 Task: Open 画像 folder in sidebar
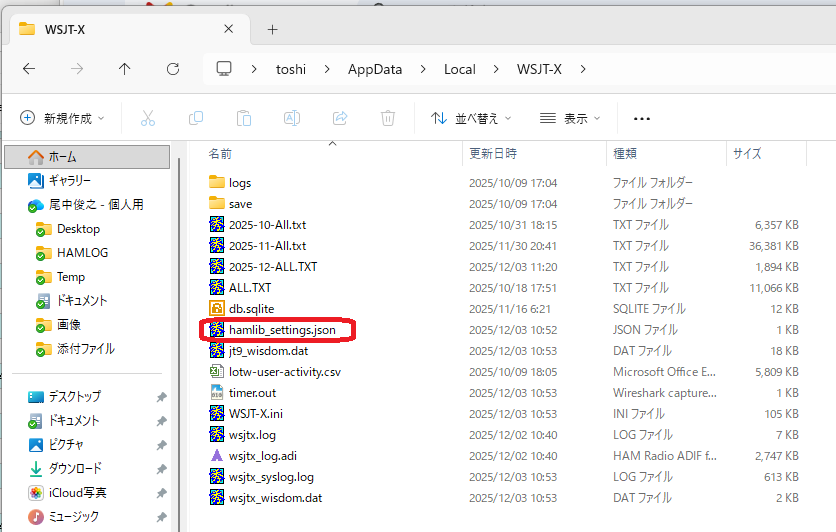(x=69, y=325)
